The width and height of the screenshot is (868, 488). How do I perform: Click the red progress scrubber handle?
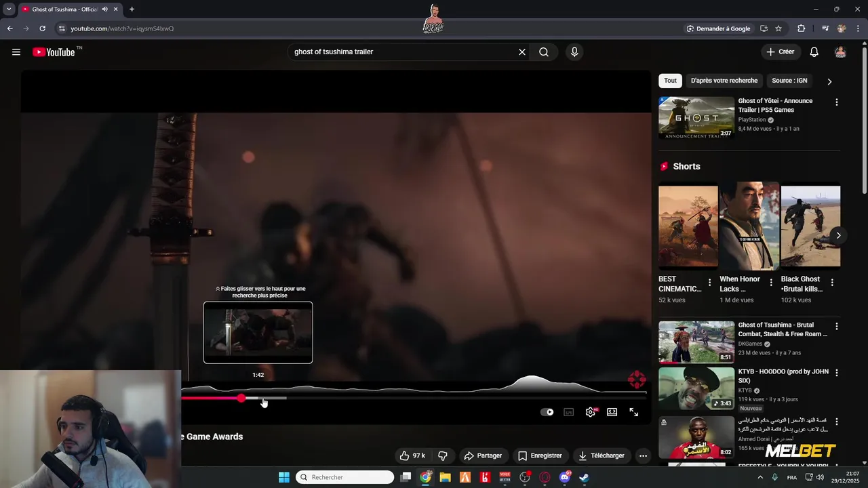click(x=241, y=398)
